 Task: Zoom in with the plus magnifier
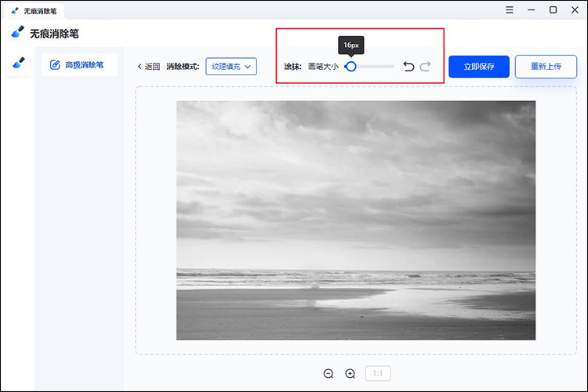350,374
